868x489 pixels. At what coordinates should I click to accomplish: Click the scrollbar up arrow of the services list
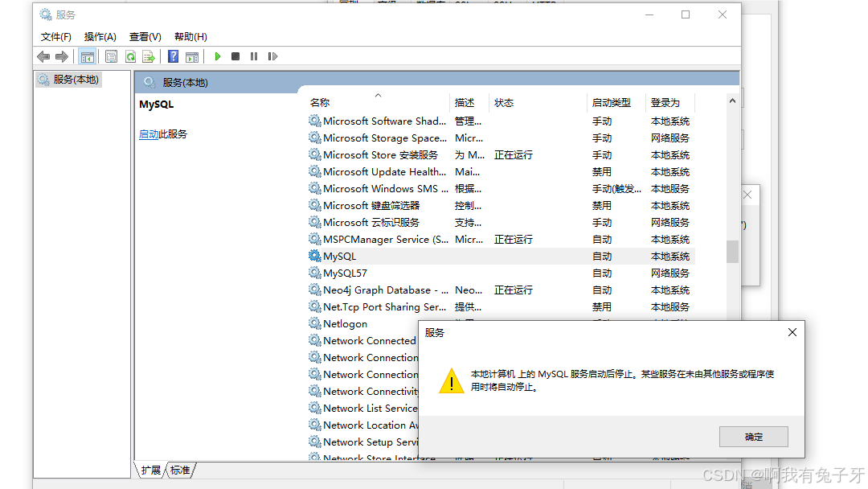732,101
